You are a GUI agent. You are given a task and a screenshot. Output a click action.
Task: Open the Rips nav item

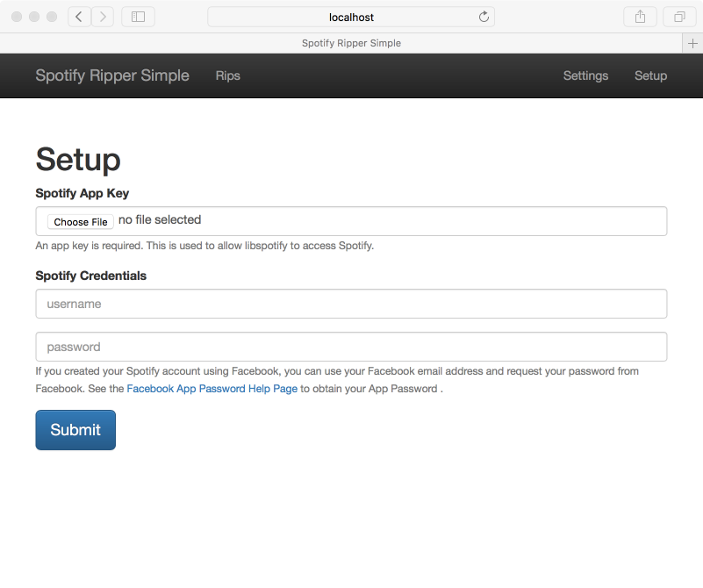point(228,75)
